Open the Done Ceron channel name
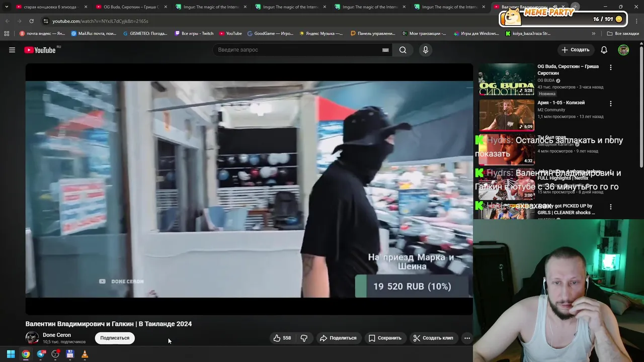 (57, 335)
